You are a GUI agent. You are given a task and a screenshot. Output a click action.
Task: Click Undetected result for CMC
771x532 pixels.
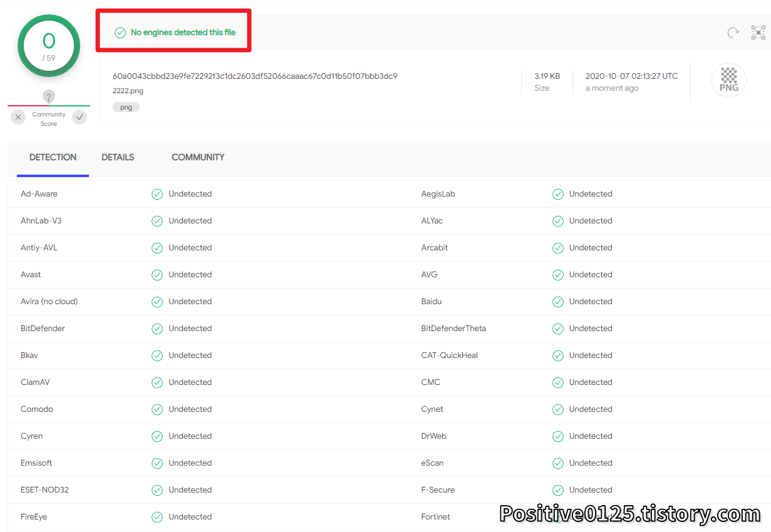591,382
